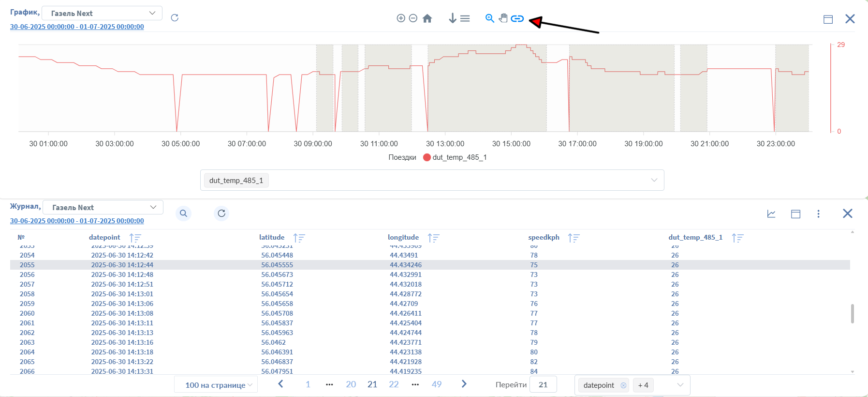868x397 pixels.
Task: Open journal three-dot options menu
Action: click(x=818, y=214)
